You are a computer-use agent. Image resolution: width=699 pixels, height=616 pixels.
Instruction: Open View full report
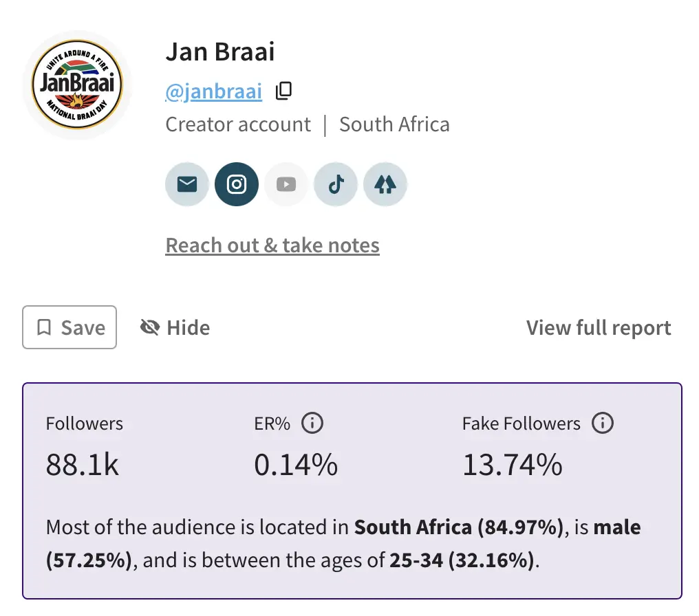click(598, 327)
